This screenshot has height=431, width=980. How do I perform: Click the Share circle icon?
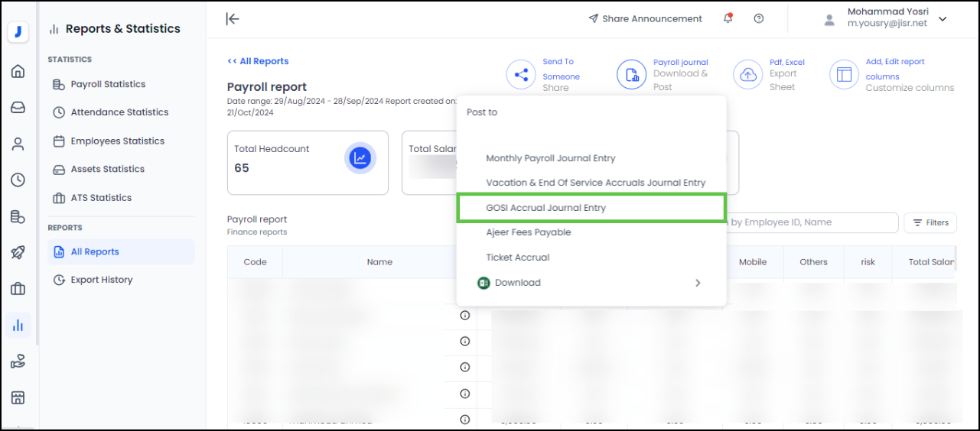pos(521,75)
